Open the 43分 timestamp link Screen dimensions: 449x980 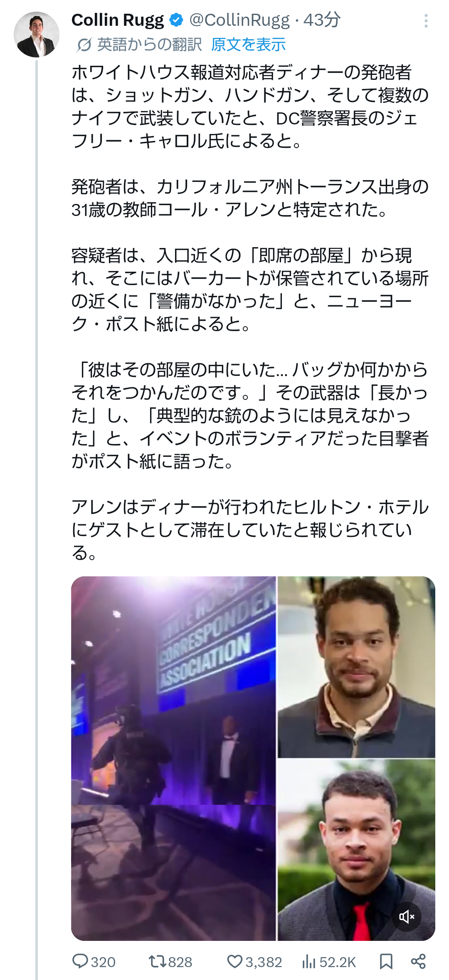pyautogui.click(x=322, y=20)
